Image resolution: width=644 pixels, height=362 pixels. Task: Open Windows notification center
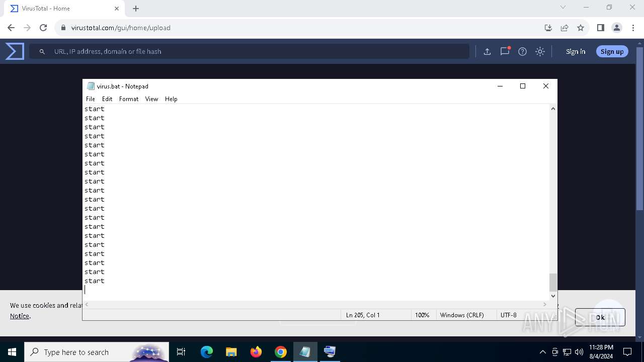[x=627, y=352]
